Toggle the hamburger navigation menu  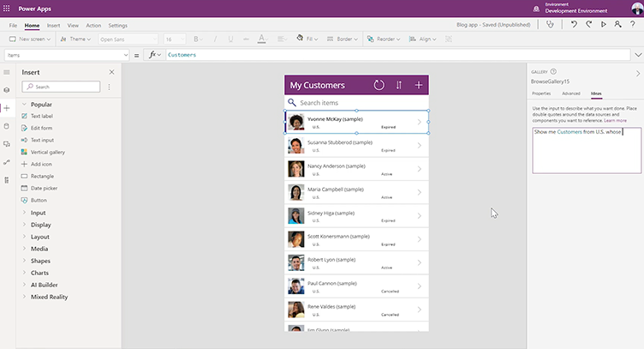point(7,72)
